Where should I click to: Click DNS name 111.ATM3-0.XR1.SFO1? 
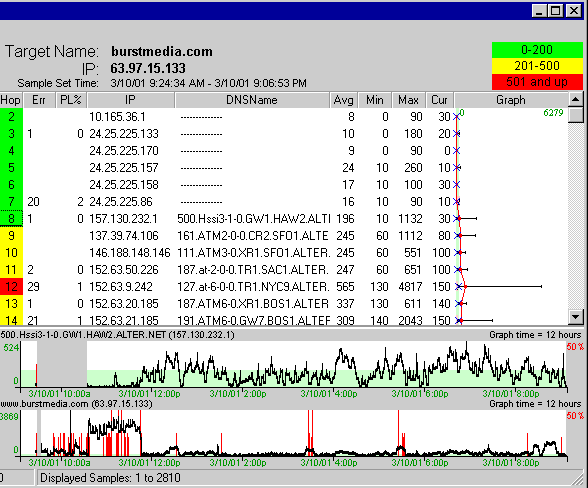click(254, 253)
